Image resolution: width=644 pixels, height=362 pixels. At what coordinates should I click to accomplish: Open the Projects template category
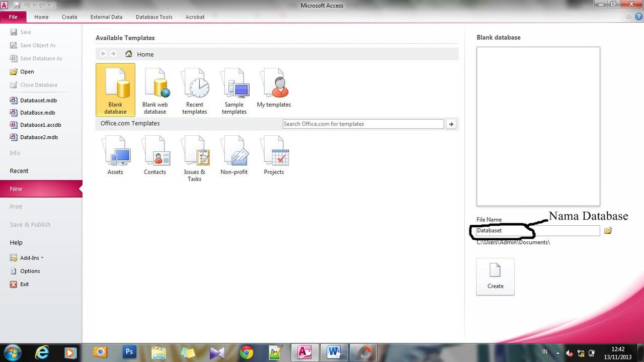274,155
